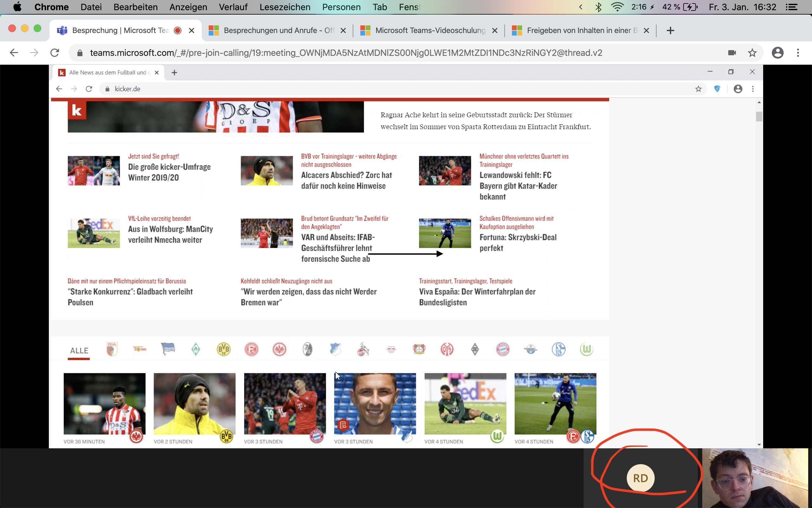This screenshot has height=508, width=812.
Task: Open 'Viva España: Der Winterfahrplan' article
Action: (x=477, y=297)
